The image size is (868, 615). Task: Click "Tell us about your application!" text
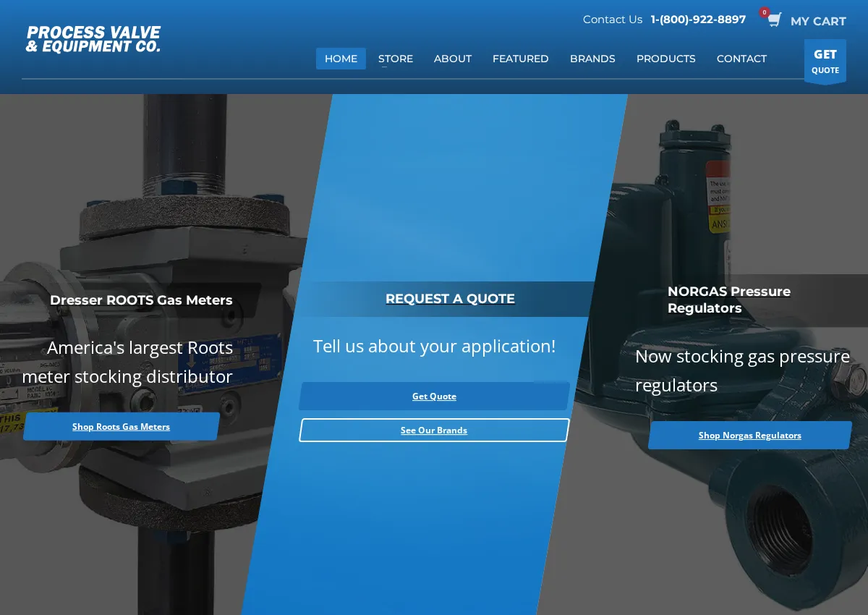coord(434,347)
